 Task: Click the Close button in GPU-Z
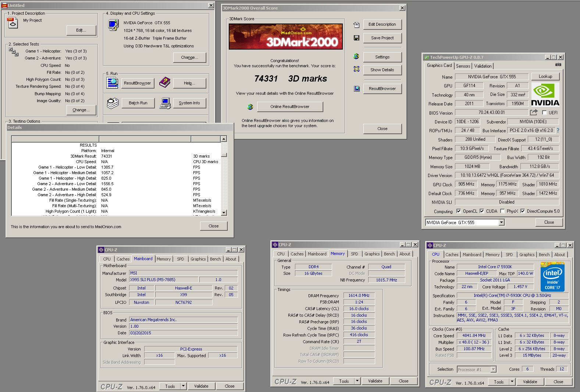coord(549,222)
